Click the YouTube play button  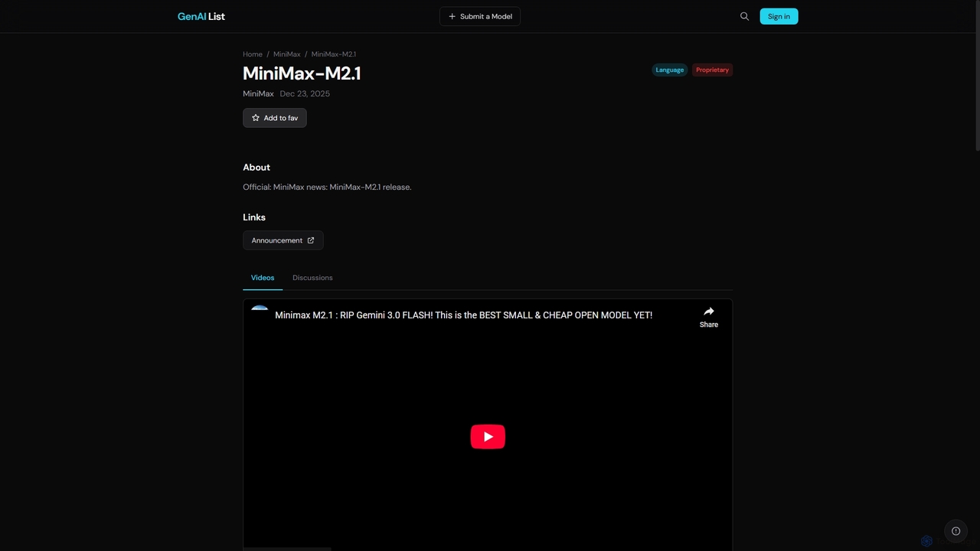point(488,436)
